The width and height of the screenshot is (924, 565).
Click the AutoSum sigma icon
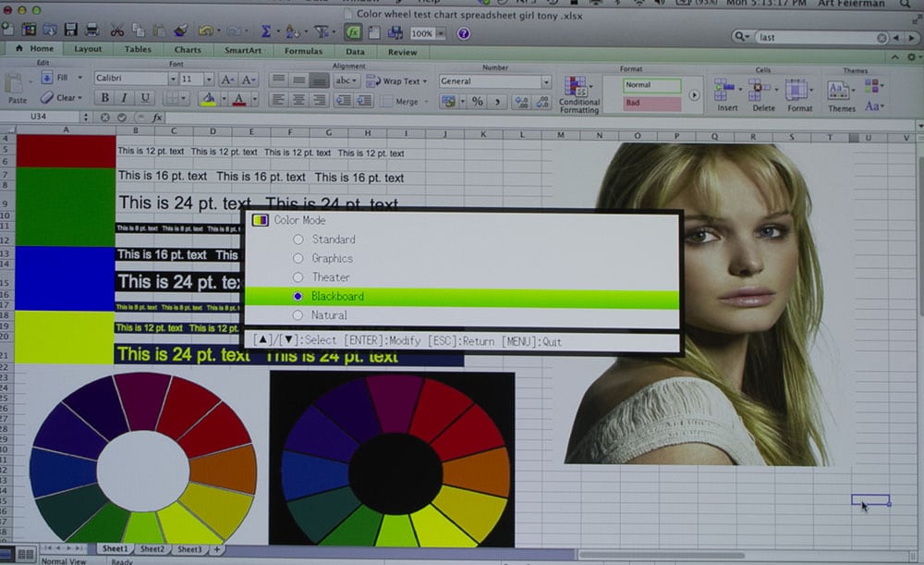(266, 31)
